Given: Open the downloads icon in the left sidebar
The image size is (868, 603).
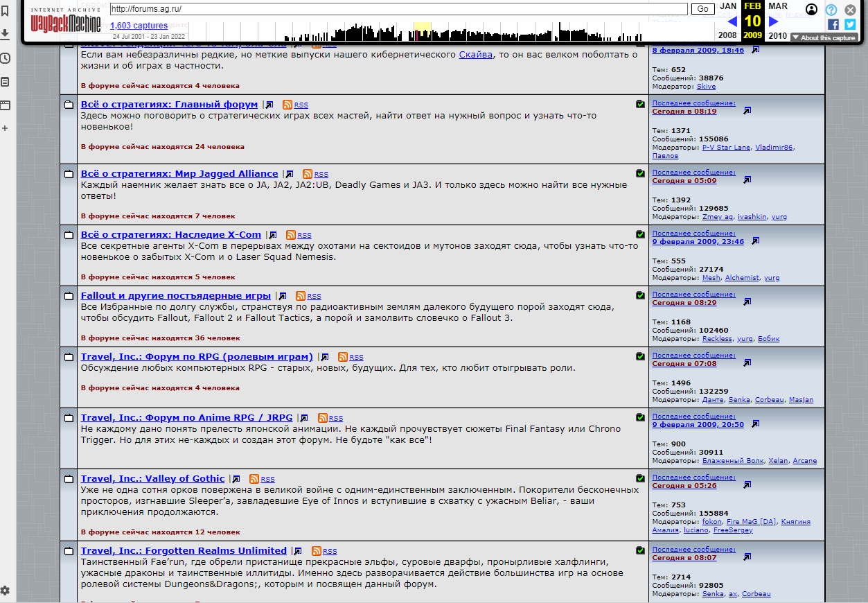Looking at the screenshot, I should pyautogui.click(x=5, y=34).
